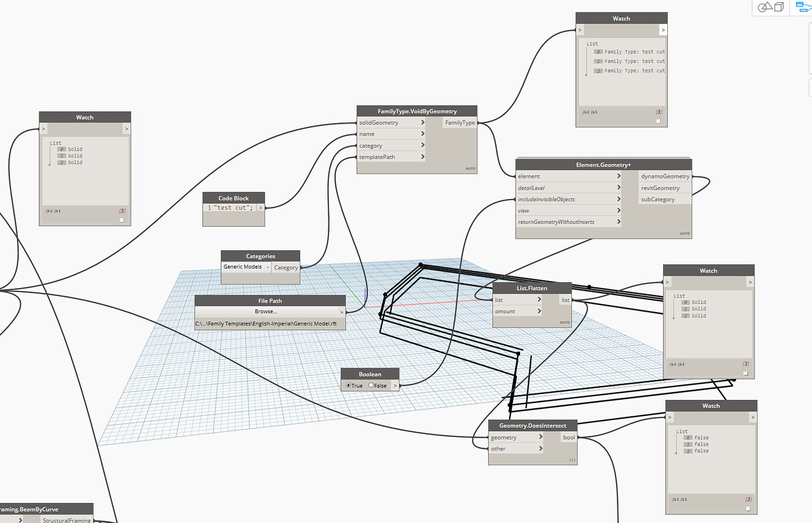812x523 pixels.
Task: Click Browse in the File Path node
Action: (x=266, y=311)
